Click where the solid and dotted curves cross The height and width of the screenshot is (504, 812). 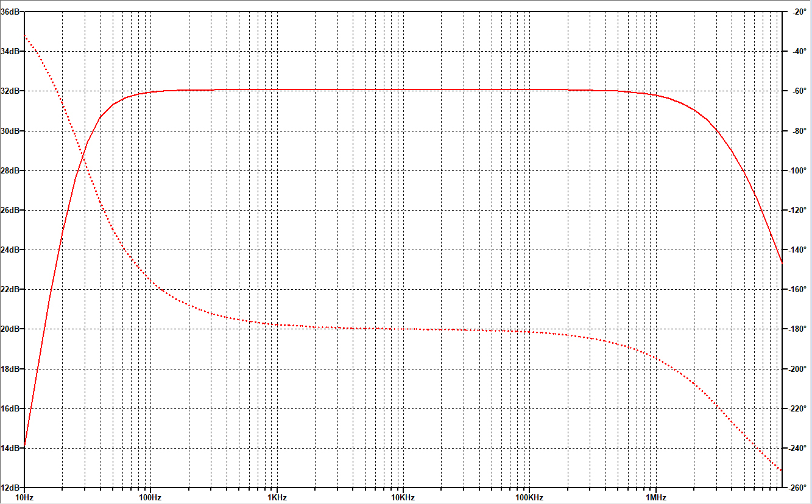coord(83,159)
